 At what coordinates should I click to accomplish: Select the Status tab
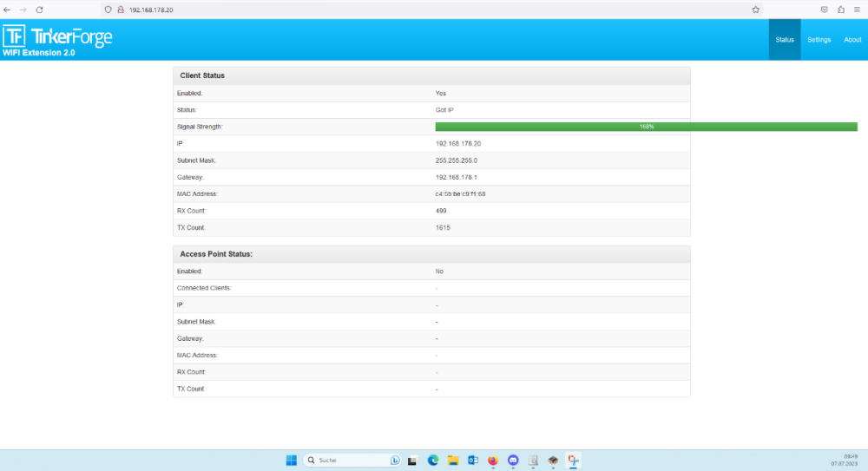(x=785, y=40)
